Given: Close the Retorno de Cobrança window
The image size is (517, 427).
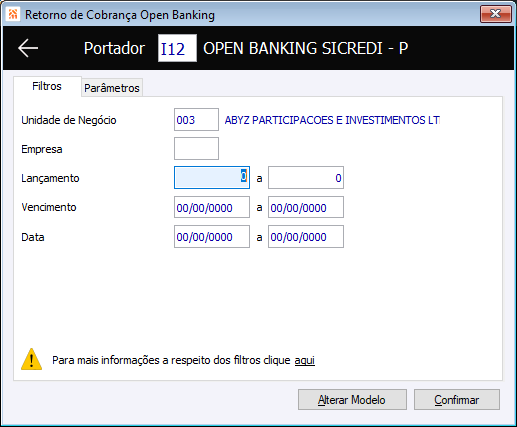Looking at the screenshot, I should pos(496,14).
